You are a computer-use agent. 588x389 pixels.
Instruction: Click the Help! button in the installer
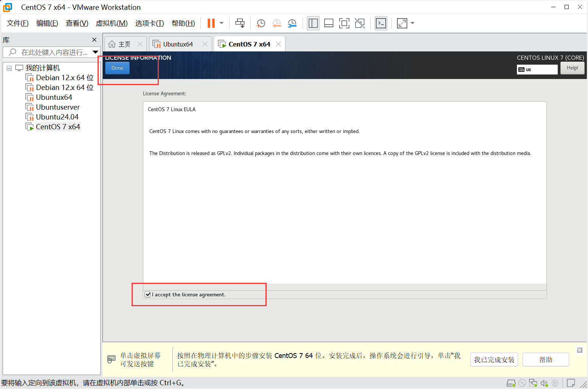point(572,68)
